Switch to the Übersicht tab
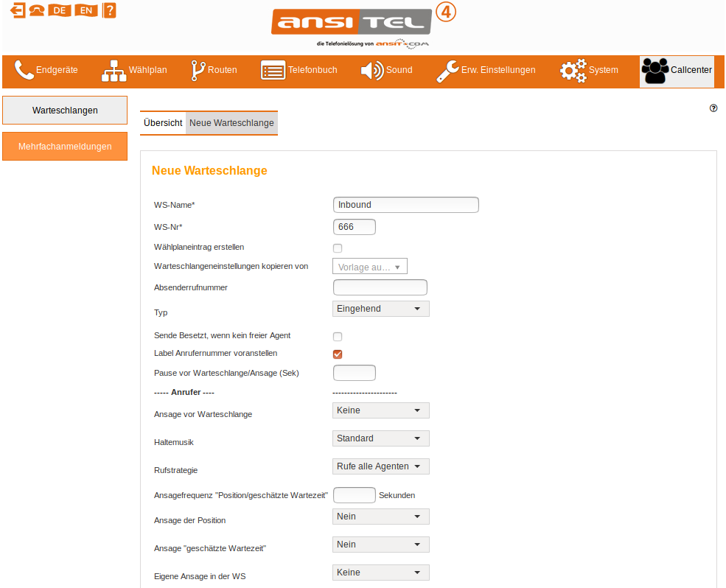The image size is (726, 588). coord(163,123)
